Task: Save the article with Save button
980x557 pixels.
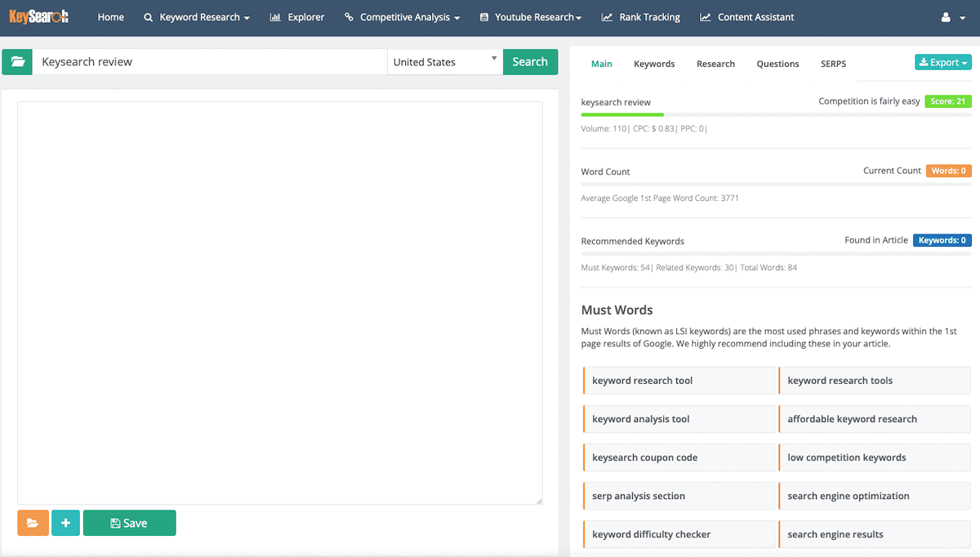Action: (129, 523)
